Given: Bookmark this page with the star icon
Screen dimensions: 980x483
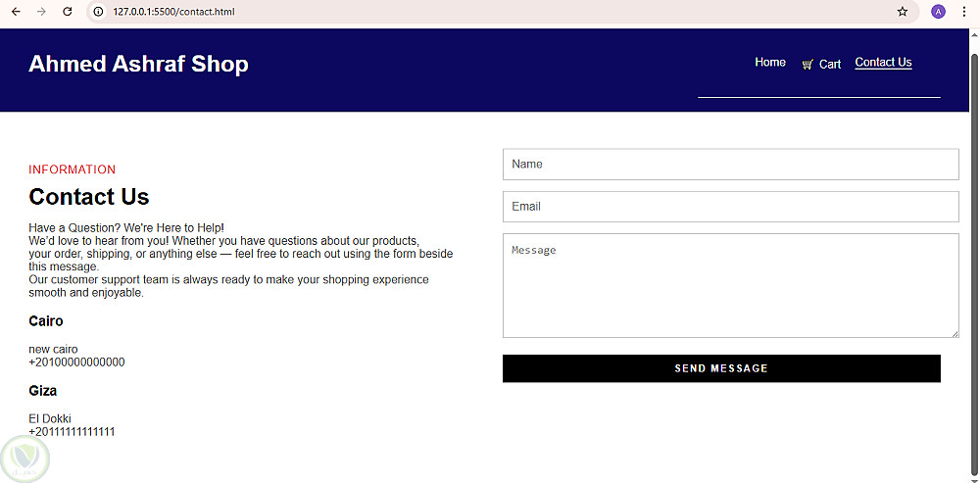Looking at the screenshot, I should coord(903,12).
